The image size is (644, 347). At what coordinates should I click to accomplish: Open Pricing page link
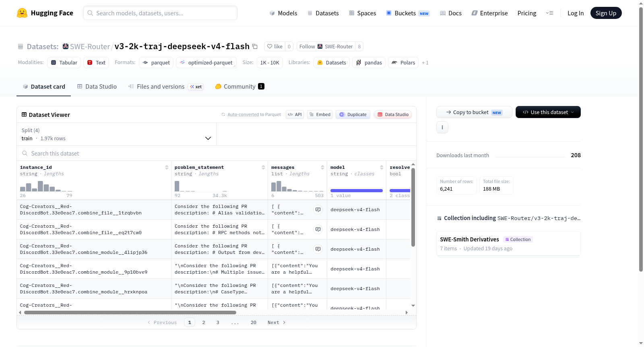527,13
